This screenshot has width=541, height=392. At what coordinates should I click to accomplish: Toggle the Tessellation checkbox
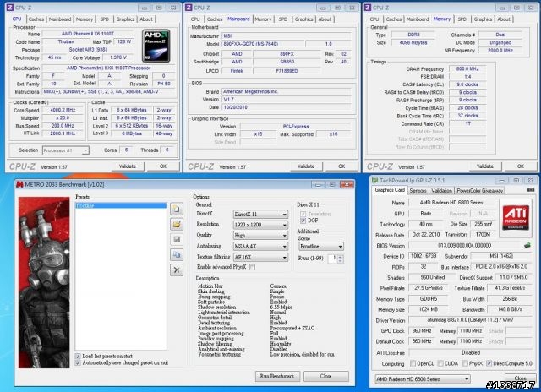(x=303, y=214)
